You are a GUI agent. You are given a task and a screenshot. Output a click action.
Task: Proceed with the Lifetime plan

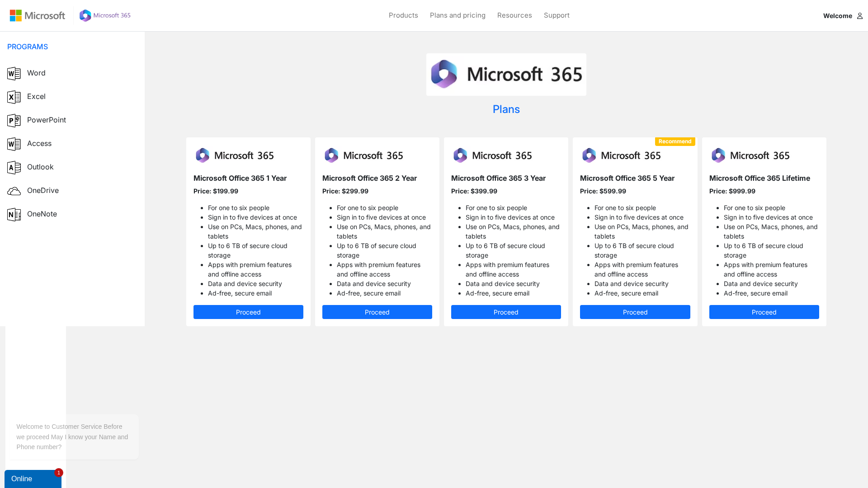764,312
